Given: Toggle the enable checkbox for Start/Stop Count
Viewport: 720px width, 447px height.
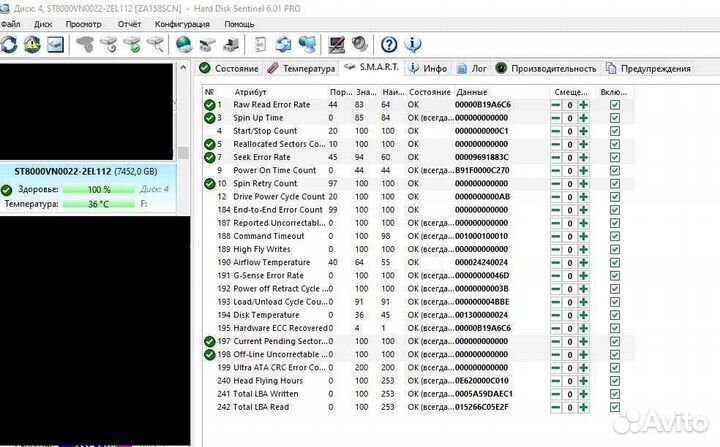Looking at the screenshot, I should coord(615,131).
